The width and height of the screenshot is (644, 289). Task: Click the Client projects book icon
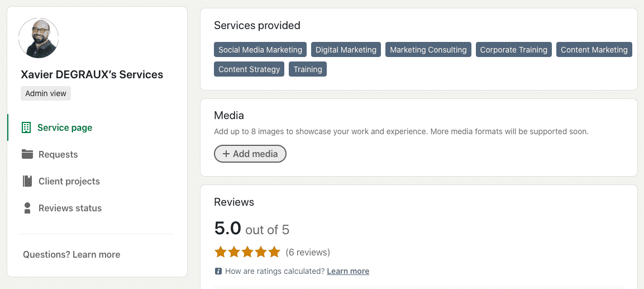click(x=27, y=181)
